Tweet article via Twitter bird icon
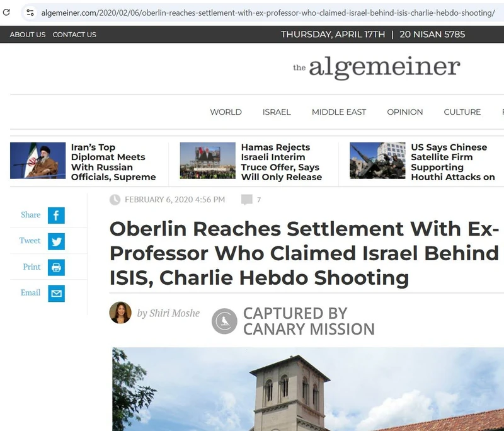Image resolution: width=504 pixels, height=431 pixels. click(x=56, y=241)
